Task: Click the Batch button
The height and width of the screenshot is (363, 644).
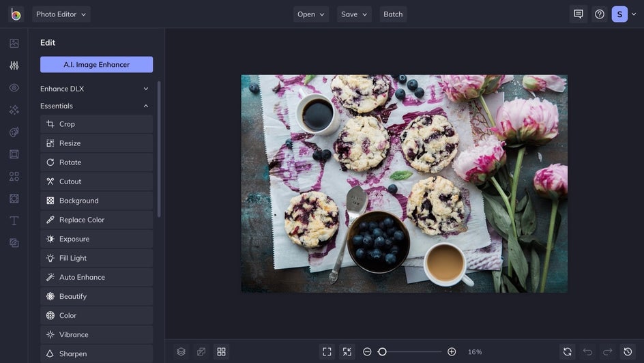Action: point(393,14)
